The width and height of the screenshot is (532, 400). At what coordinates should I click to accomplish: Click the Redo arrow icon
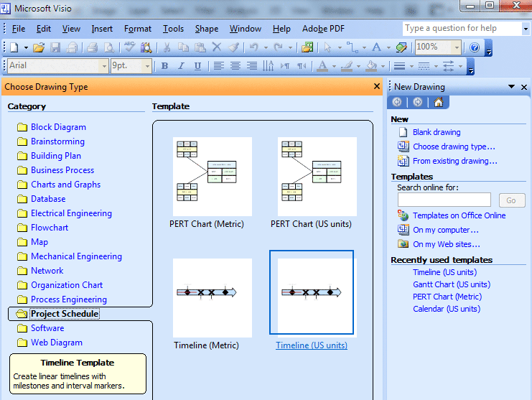point(279,47)
